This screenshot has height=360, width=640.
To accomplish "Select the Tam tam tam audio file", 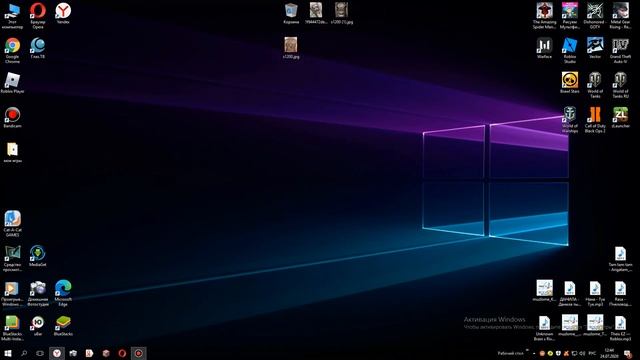I will [x=620, y=258].
